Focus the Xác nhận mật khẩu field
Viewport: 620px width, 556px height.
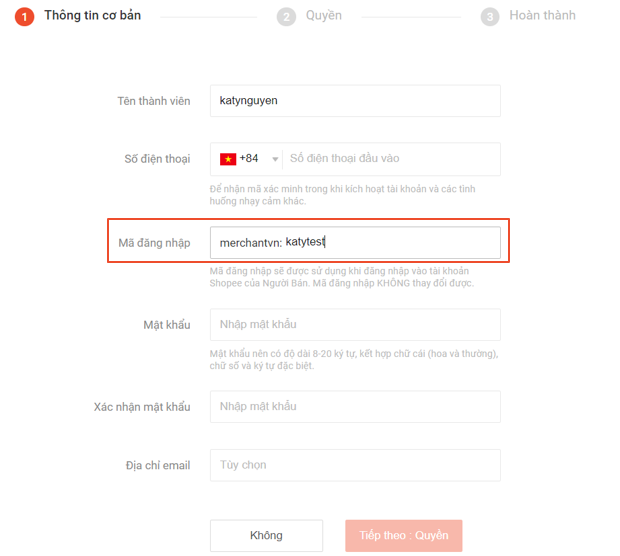(x=355, y=407)
